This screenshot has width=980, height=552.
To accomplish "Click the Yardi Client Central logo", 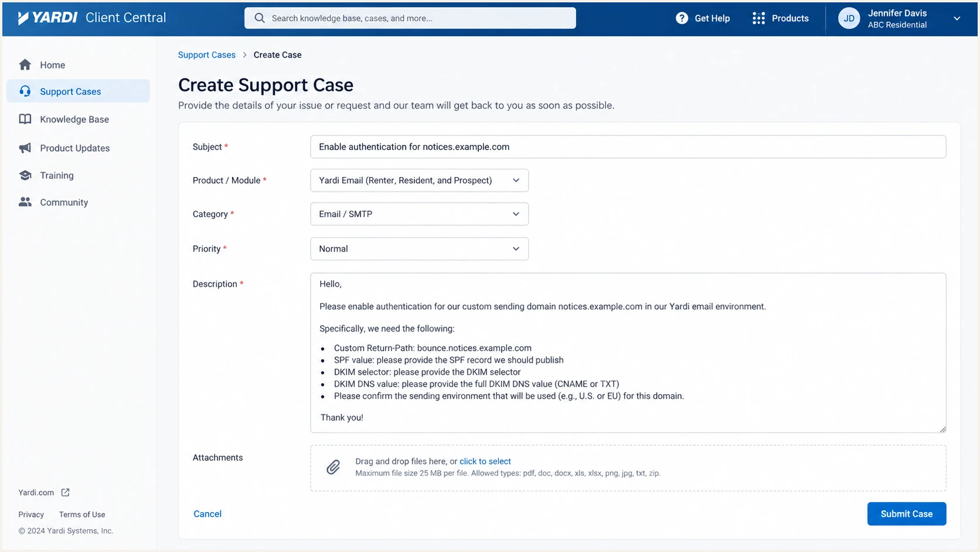I will pyautogui.click(x=92, y=18).
